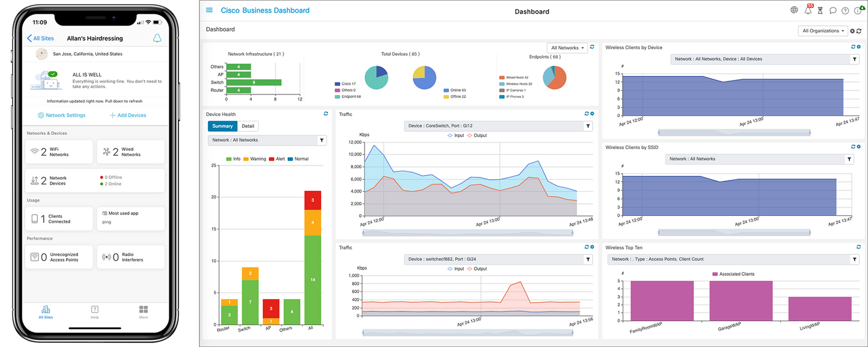Open the WiFi Networks card
The width and height of the screenshot is (868, 347).
(59, 152)
